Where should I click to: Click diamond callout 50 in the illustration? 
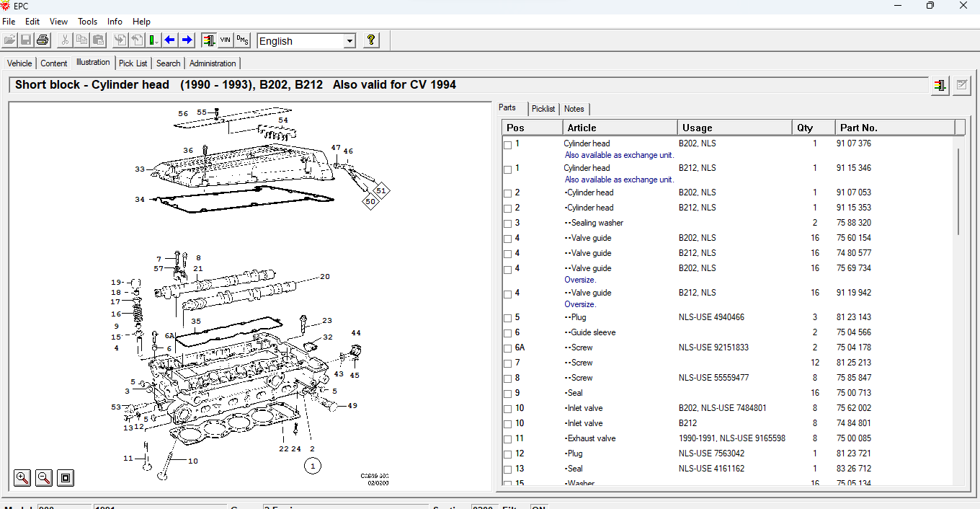[x=370, y=202]
